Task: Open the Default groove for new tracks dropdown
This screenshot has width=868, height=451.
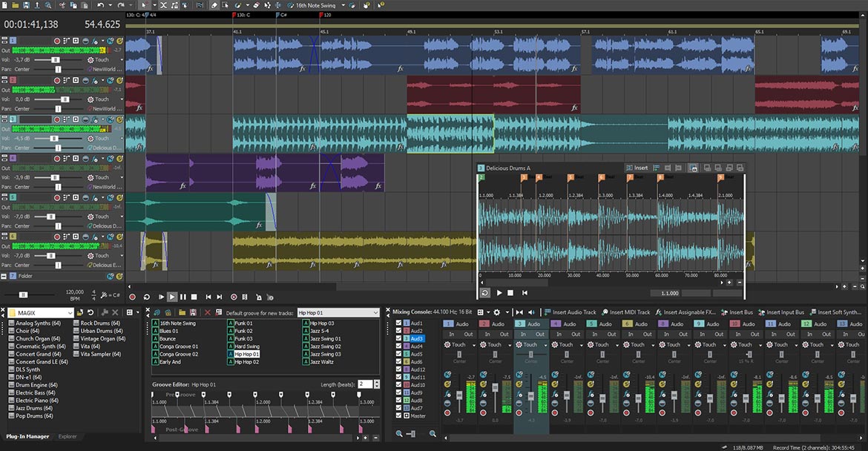Action: tap(338, 312)
